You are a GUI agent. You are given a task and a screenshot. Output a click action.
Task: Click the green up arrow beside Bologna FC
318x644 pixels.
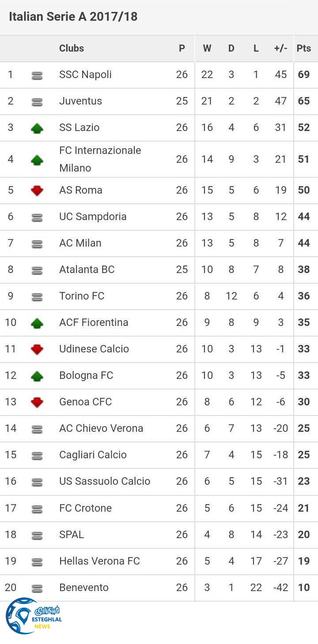click(37, 376)
